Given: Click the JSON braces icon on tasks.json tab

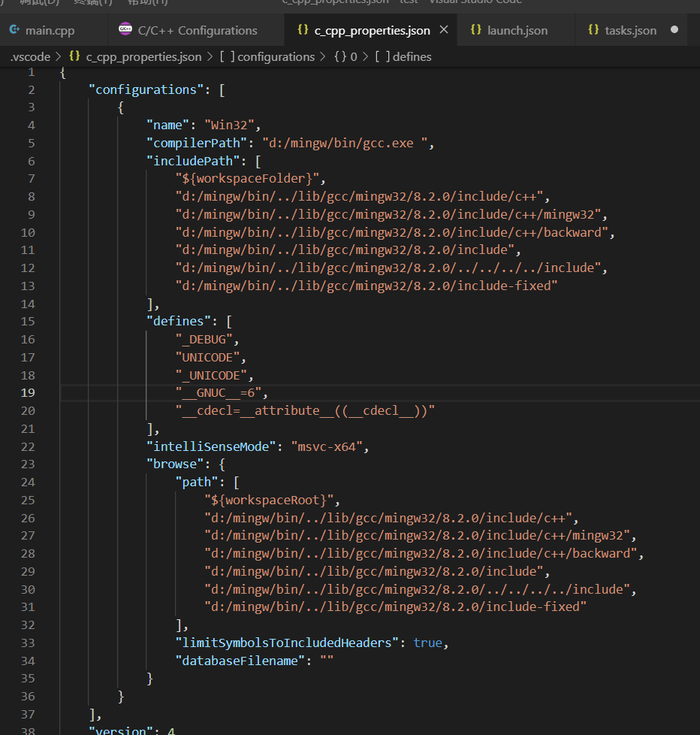Looking at the screenshot, I should pos(593,29).
